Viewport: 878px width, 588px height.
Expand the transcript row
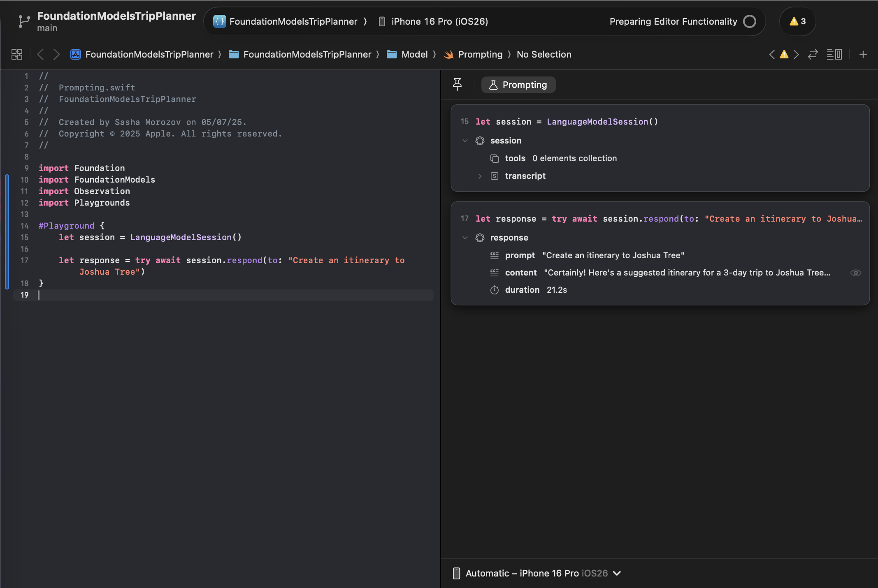(x=480, y=176)
